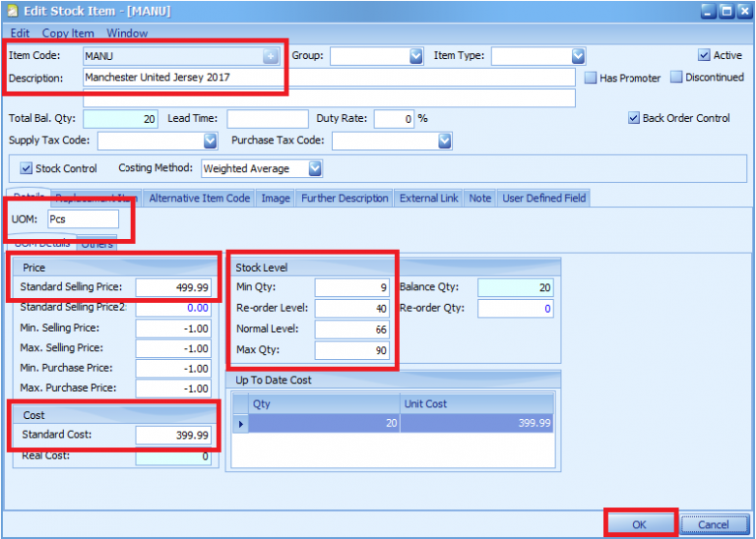756x539 pixels.
Task: Click the Max. Selling Price field
Action: click(x=173, y=348)
